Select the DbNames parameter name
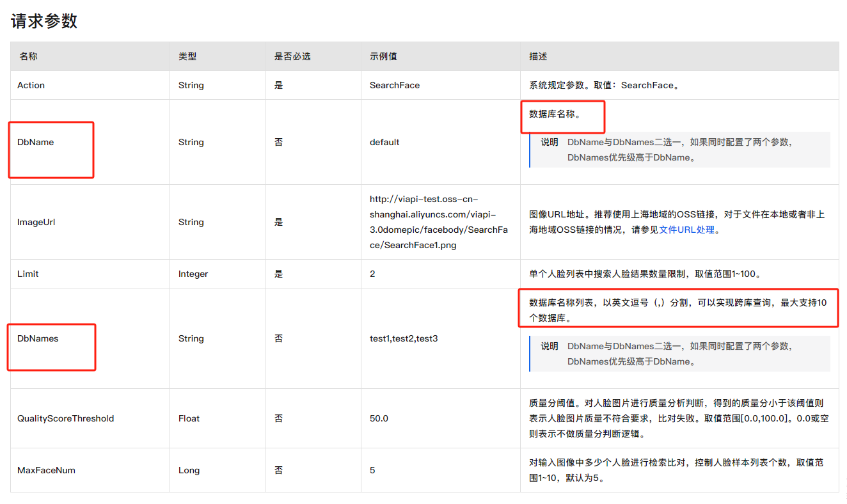Screen dimensions: 847x504 [x=38, y=338]
